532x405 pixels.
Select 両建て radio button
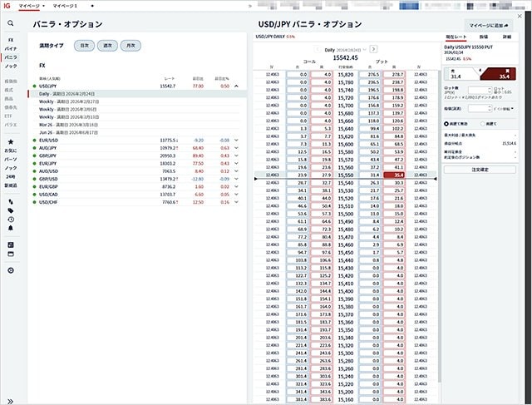tap(482, 124)
